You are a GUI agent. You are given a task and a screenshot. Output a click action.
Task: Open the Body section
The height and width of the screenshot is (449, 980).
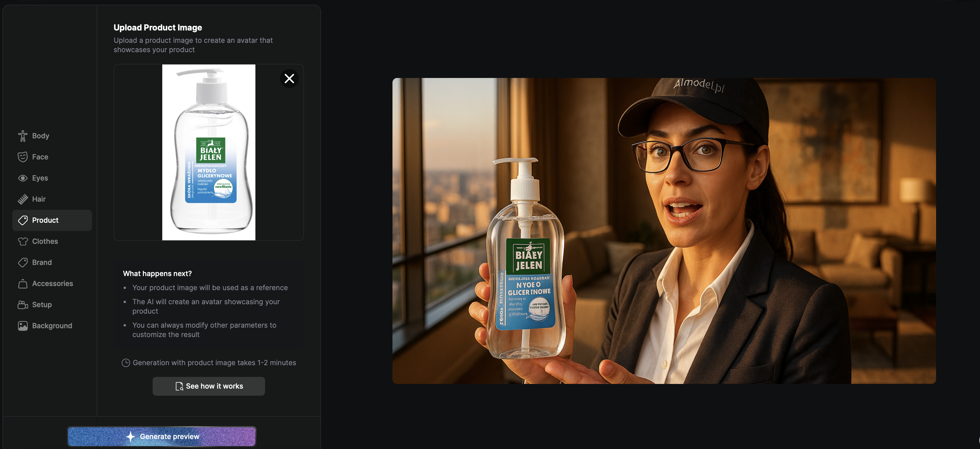52,136
